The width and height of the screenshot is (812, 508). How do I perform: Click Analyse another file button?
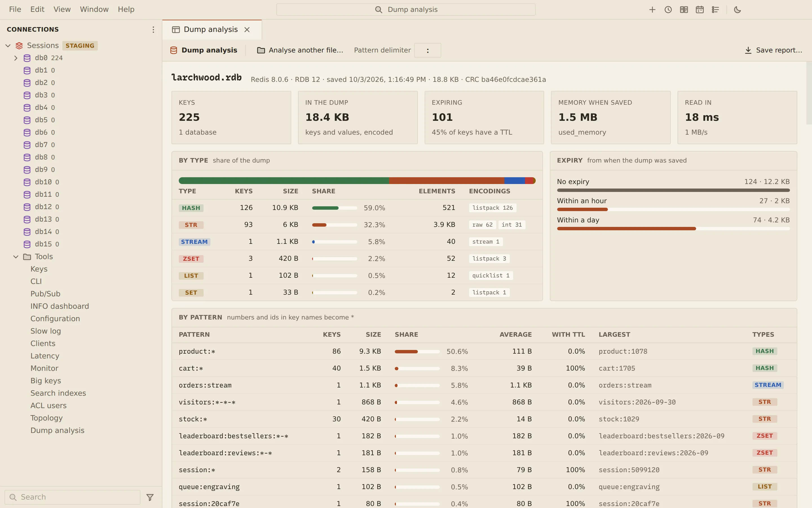click(300, 50)
